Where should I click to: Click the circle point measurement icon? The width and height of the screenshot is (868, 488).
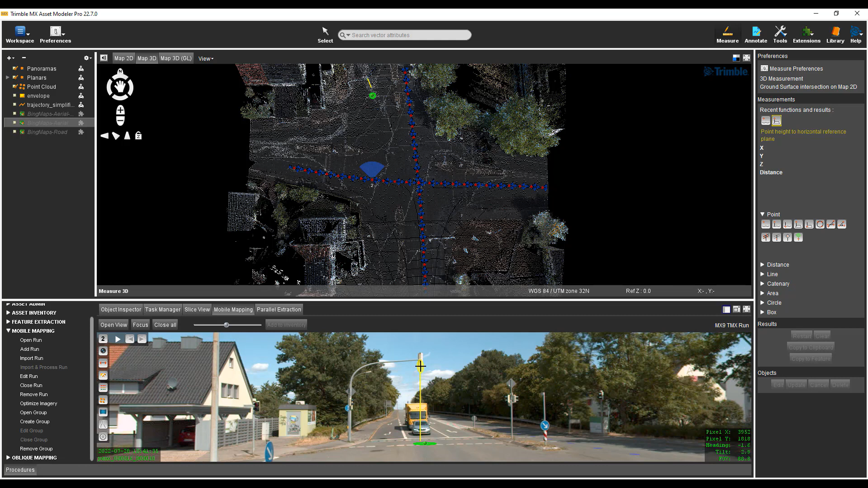click(x=820, y=225)
